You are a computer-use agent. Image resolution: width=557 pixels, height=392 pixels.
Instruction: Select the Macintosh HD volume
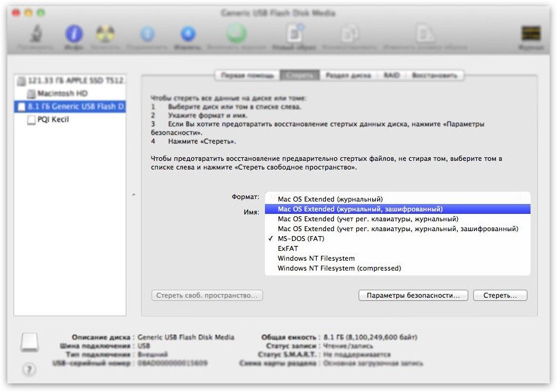(x=70, y=94)
